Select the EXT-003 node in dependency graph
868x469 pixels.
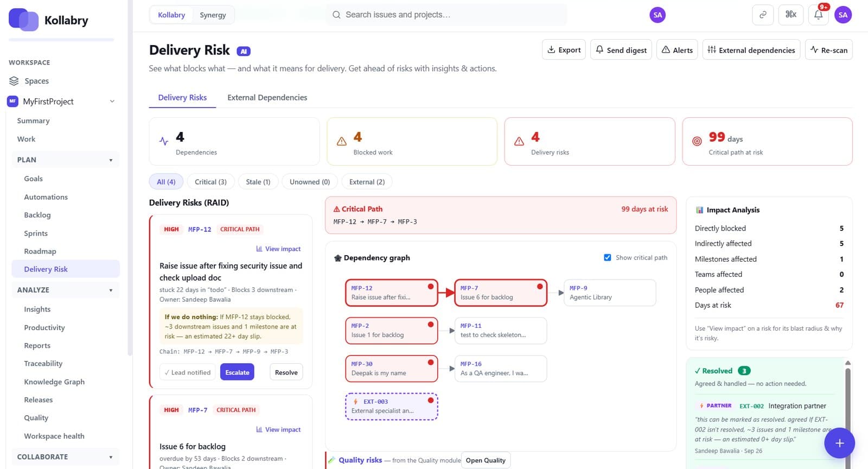pyautogui.click(x=392, y=407)
